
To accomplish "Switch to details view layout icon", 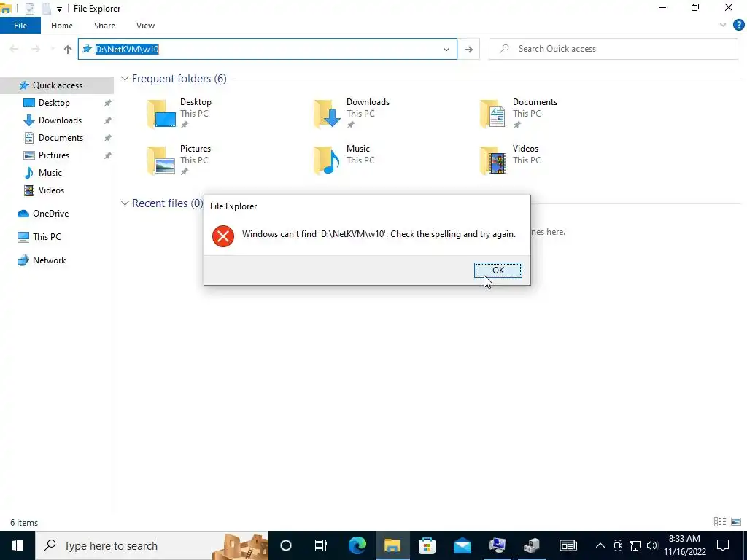I will [720, 522].
